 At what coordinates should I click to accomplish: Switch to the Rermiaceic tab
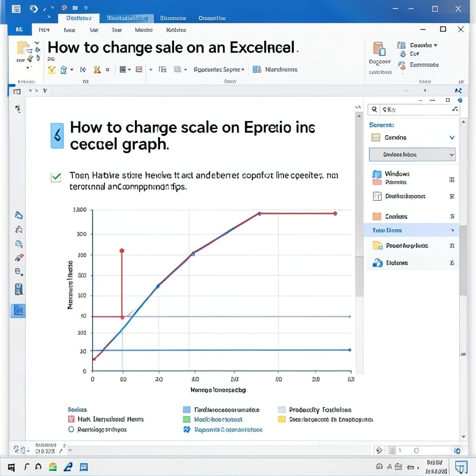tap(173, 18)
